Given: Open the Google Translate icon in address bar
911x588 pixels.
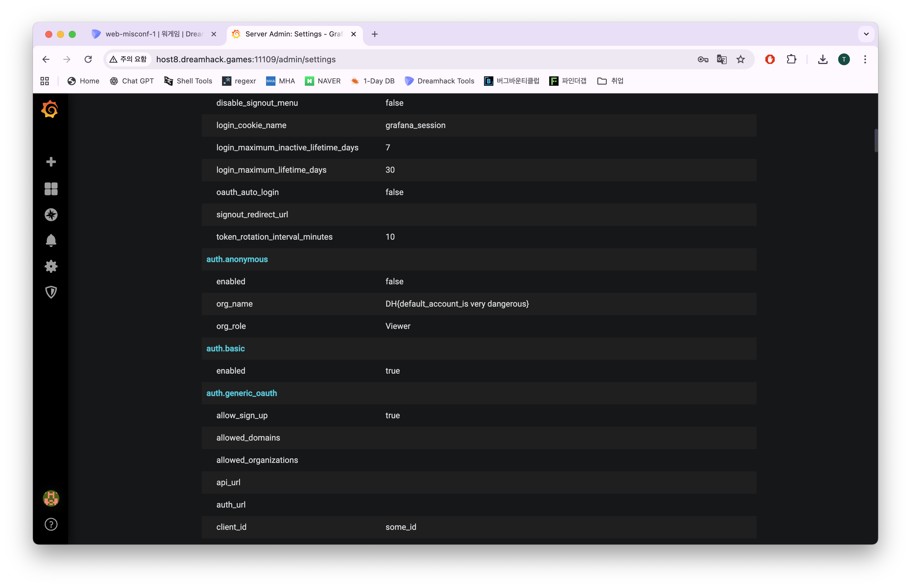Looking at the screenshot, I should tap(722, 59).
